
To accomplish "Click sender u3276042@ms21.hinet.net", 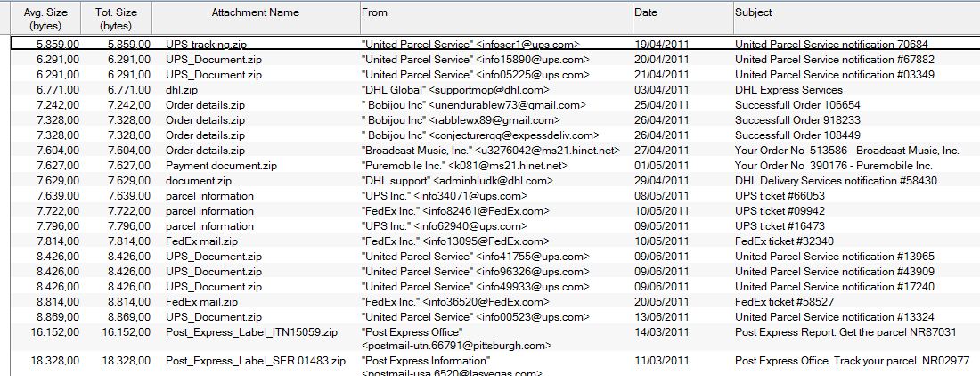I will tap(547, 151).
